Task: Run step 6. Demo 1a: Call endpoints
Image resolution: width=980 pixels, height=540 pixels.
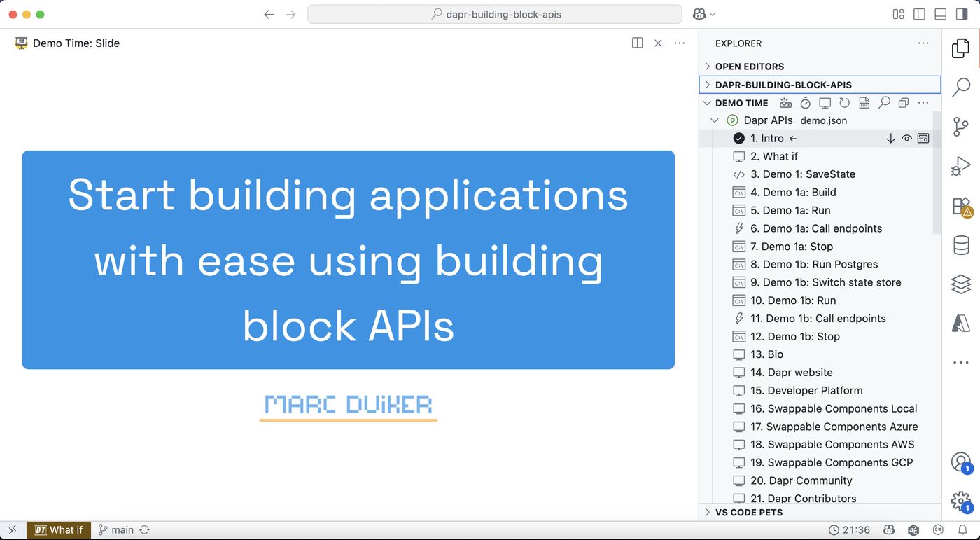Action: click(815, 228)
